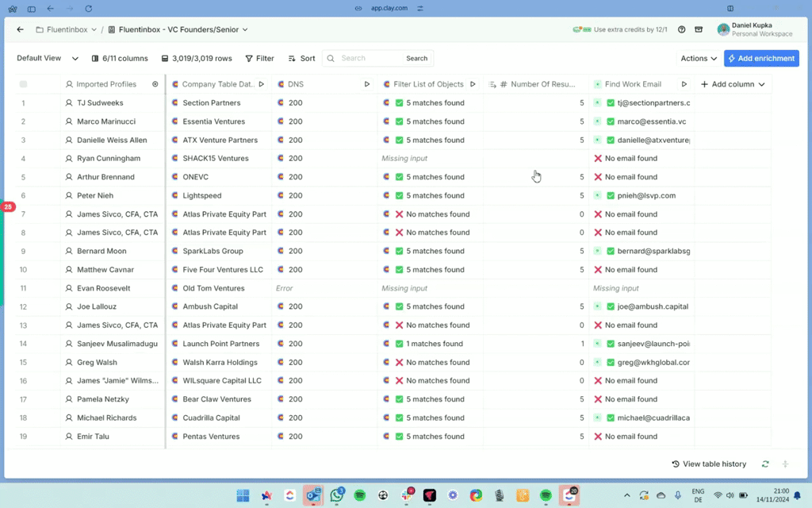Open the 6/11 columns visibility control
The width and height of the screenshot is (812, 508).
click(120, 58)
